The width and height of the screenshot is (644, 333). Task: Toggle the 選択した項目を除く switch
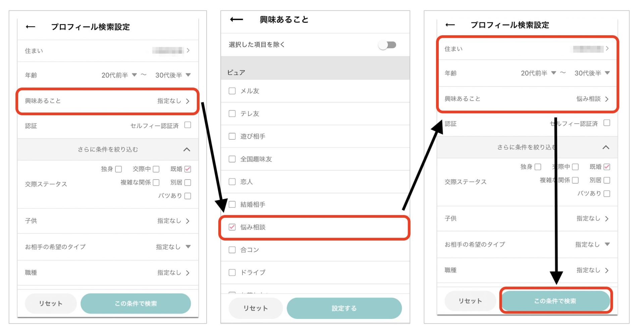pyautogui.click(x=387, y=45)
